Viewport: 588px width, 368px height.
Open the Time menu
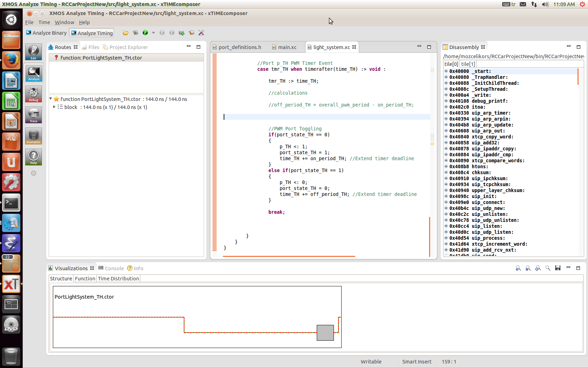[x=44, y=22]
